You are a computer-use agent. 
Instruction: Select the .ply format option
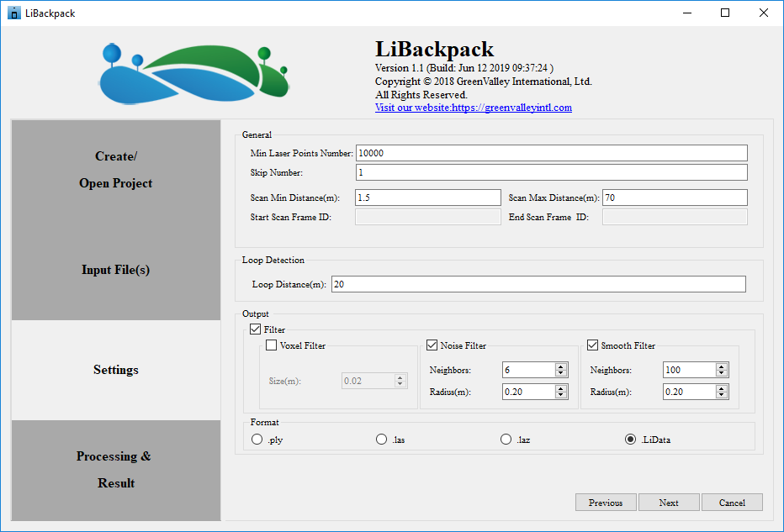(x=257, y=439)
